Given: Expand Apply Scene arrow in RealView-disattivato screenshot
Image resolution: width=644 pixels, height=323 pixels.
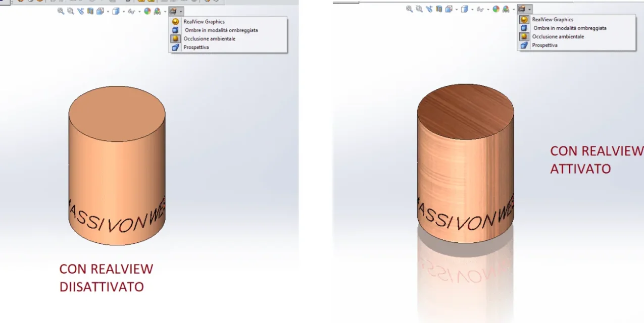Looking at the screenshot, I should tap(165, 12).
